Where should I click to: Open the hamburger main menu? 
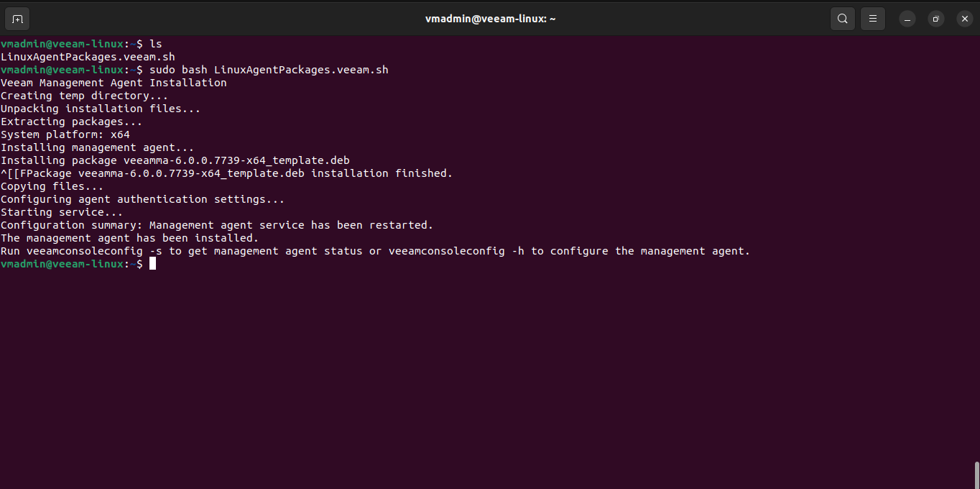(873, 19)
